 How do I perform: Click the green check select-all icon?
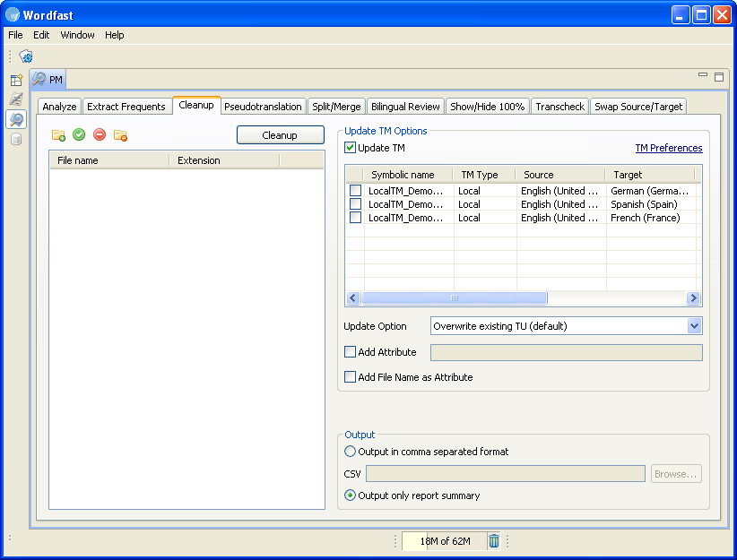pyautogui.click(x=79, y=134)
